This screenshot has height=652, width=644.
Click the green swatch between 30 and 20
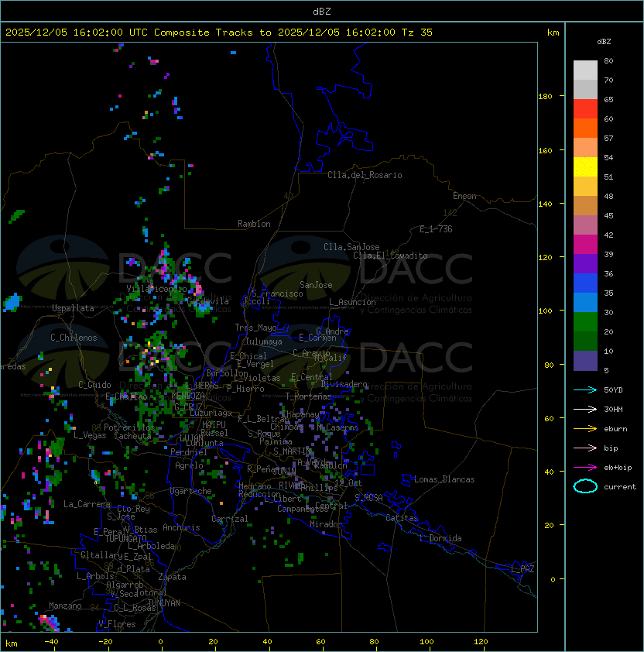(585, 321)
